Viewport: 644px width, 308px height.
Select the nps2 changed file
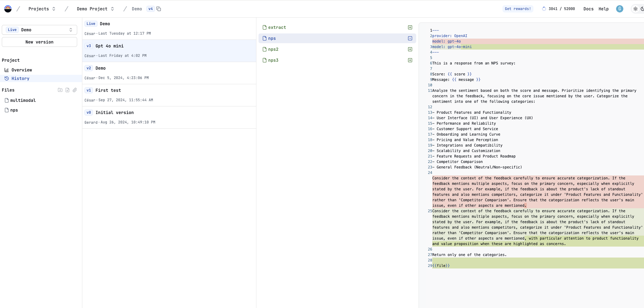pos(337,49)
